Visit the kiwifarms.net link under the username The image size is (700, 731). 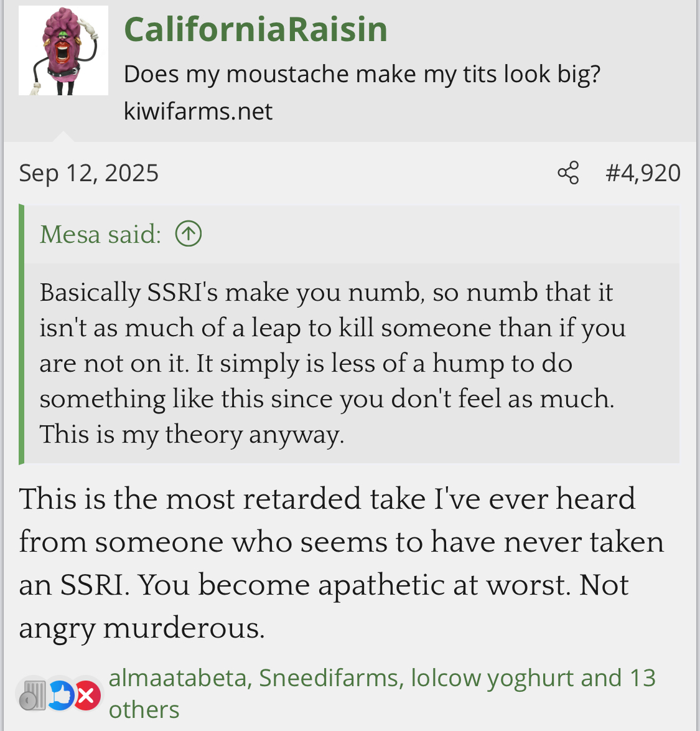tap(198, 111)
